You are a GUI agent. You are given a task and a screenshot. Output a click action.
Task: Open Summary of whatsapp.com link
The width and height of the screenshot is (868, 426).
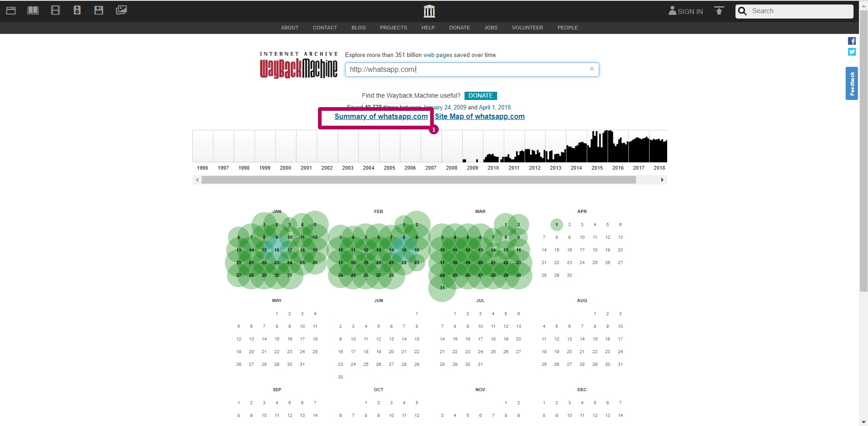pyautogui.click(x=381, y=117)
